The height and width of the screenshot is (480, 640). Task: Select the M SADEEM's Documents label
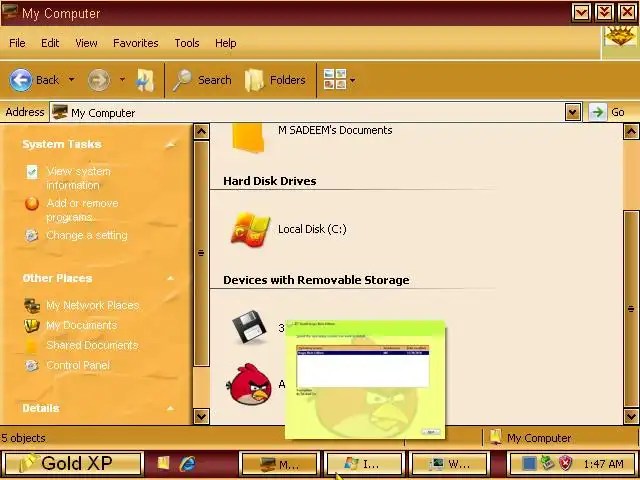tap(335, 130)
